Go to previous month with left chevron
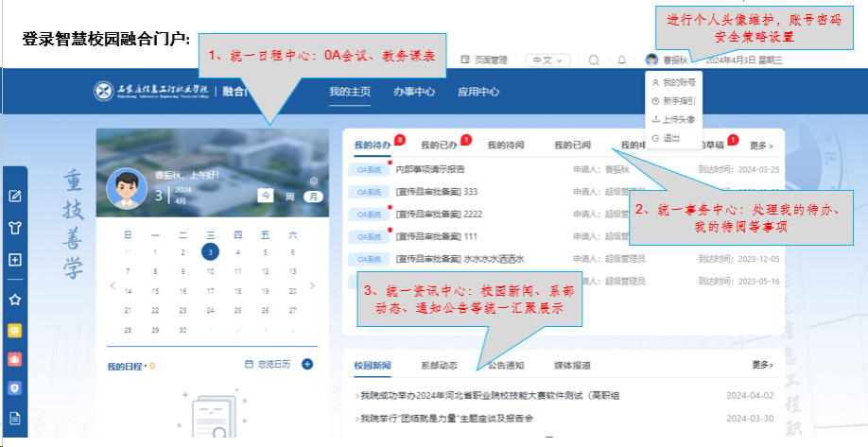Screen dimensions: 868x447 (x=111, y=285)
